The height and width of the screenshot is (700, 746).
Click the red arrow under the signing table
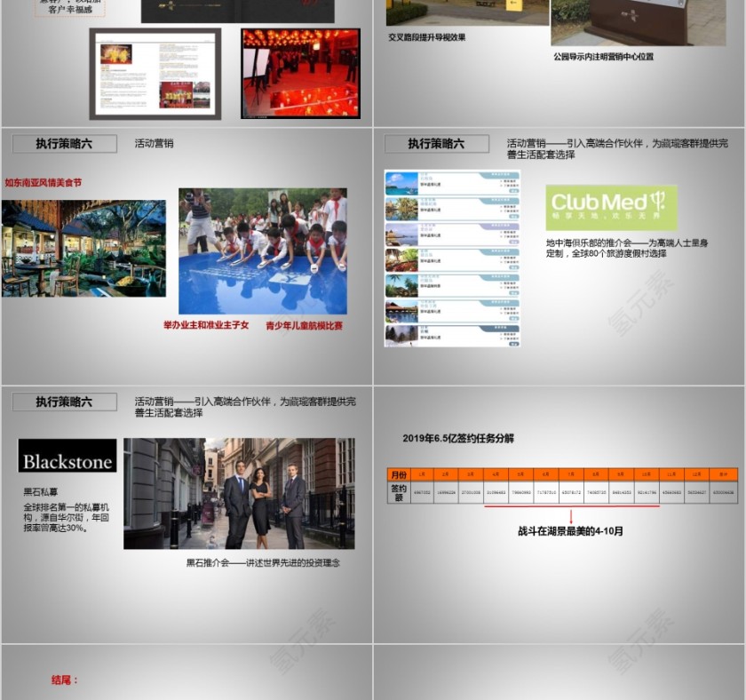pyautogui.click(x=573, y=515)
